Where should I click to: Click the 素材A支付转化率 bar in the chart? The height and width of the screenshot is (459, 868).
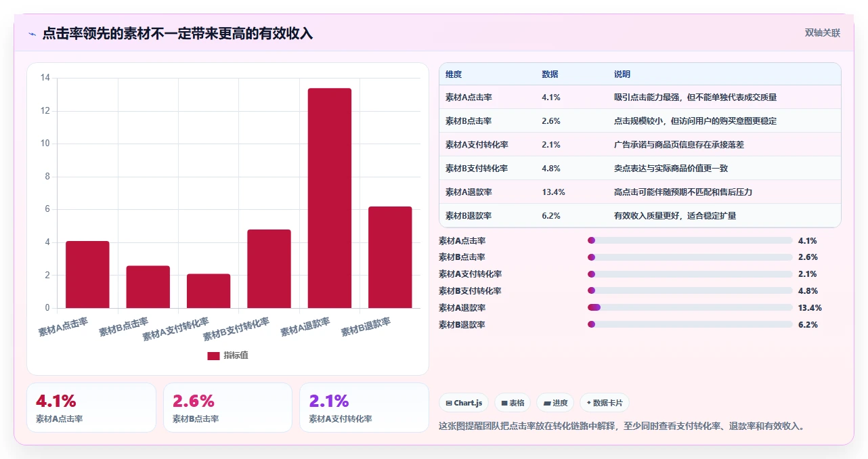209,291
